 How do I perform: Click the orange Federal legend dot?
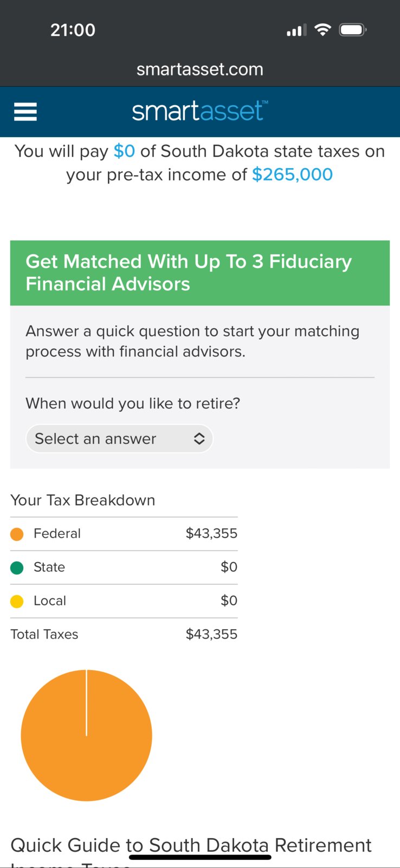[17, 534]
